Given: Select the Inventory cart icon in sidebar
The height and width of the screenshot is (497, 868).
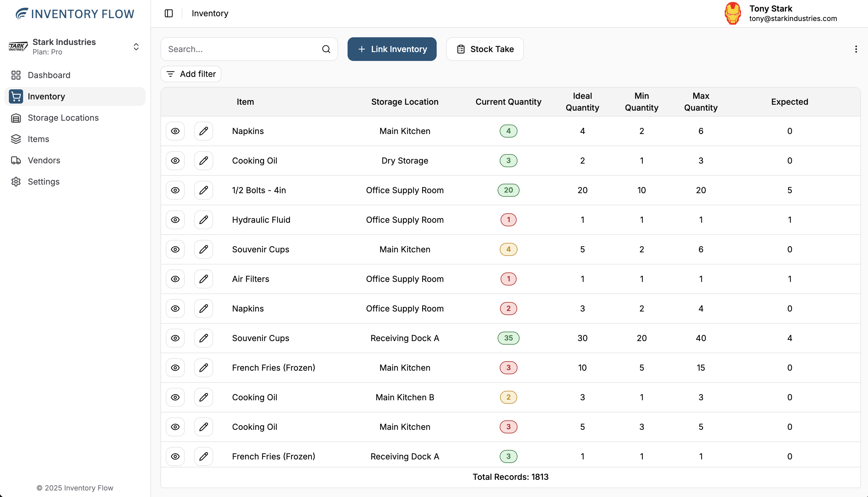Looking at the screenshot, I should pos(16,96).
